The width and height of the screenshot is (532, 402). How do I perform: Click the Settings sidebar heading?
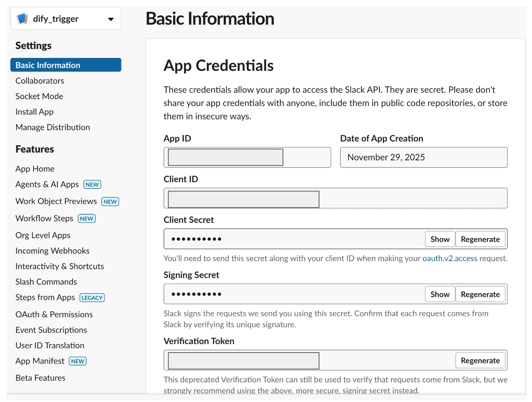pos(34,46)
